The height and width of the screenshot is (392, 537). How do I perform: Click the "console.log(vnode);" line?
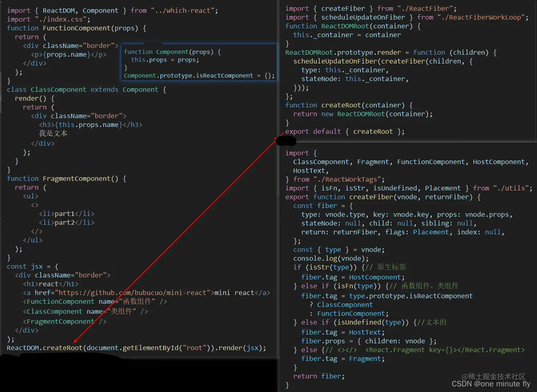click(x=331, y=258)
